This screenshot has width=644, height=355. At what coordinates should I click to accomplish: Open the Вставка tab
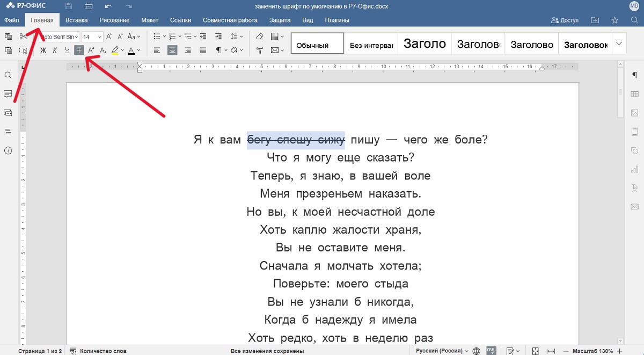pyautogui.click(x=76, y=20)
